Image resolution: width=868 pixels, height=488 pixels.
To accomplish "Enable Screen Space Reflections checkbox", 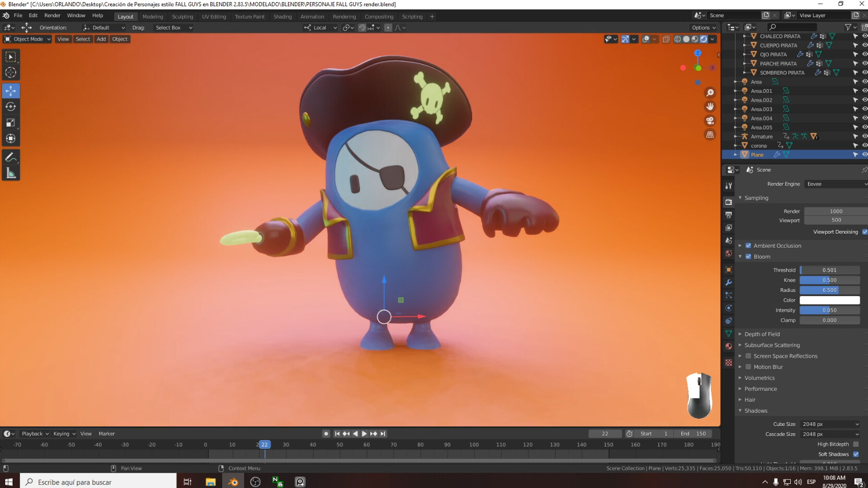I will pyautogui.click(x=749, y=356).
